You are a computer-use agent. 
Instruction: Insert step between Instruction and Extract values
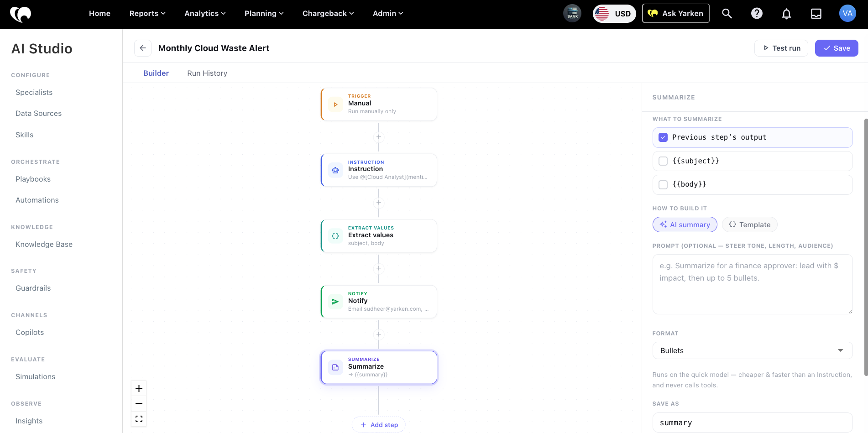378,203
